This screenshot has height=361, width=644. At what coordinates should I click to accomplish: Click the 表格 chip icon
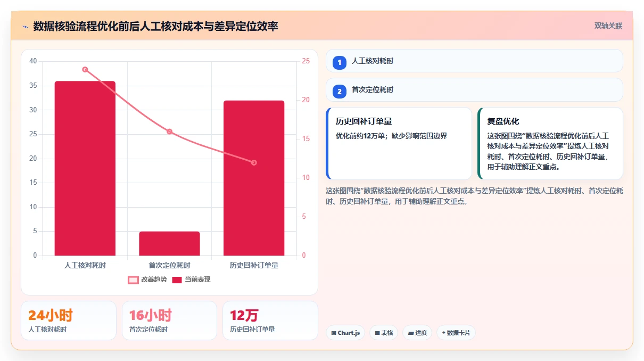377,333
